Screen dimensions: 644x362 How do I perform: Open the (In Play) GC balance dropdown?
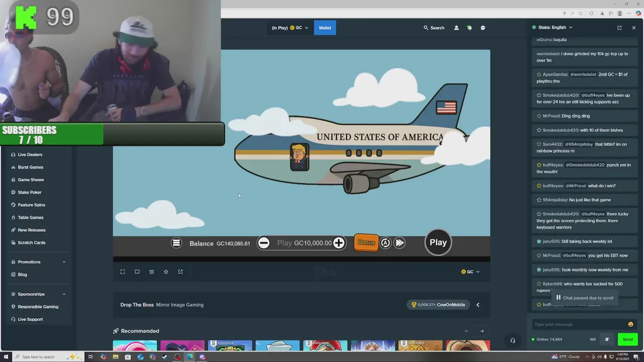[x=290, y=28]
